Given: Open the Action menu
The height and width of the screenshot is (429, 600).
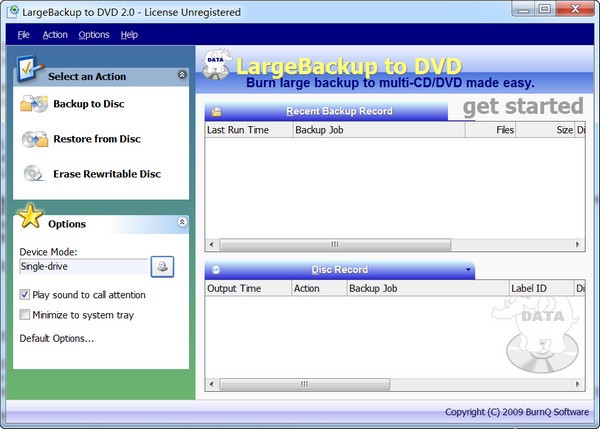Looking at the screenshot, I should (55, 35).
